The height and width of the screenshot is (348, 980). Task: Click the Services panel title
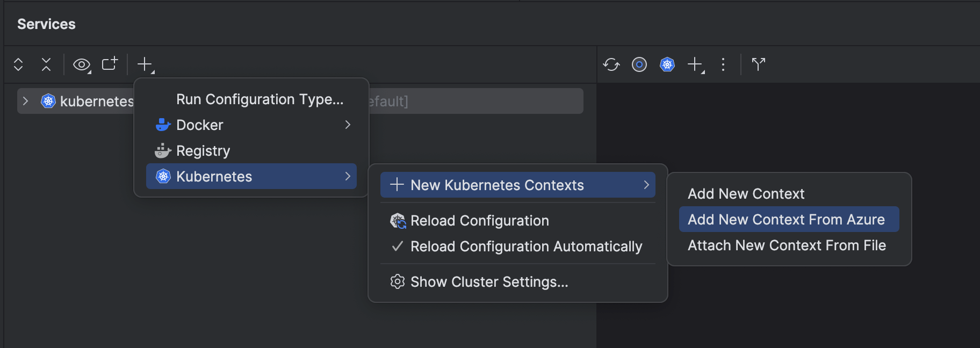pyautogui.click(x=46, y=24)
